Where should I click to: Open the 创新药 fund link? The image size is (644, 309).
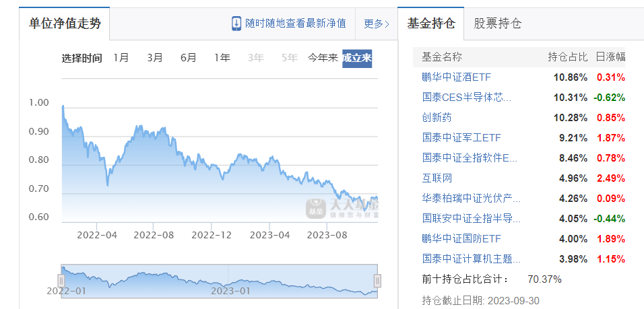437,117
